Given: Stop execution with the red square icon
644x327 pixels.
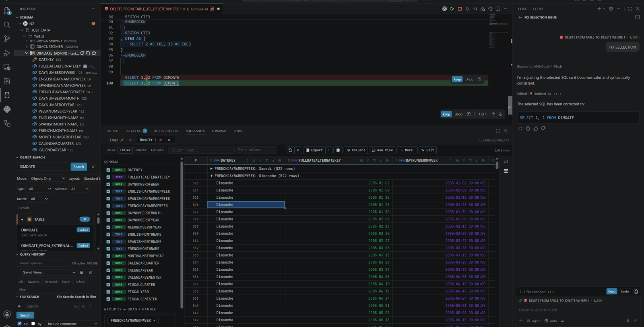Looking at the screenshot, I should 460,9.
